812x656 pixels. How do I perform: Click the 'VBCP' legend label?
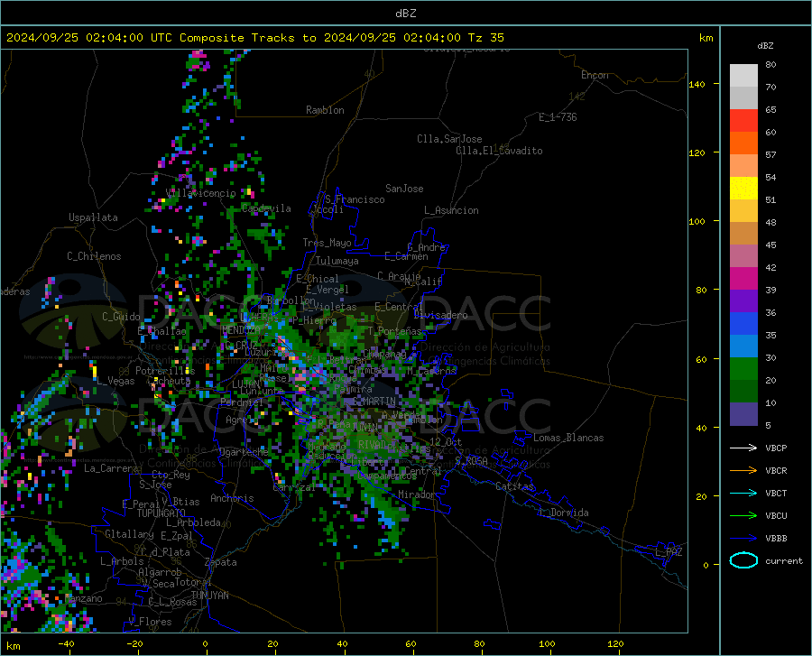(x=776, y=448)
